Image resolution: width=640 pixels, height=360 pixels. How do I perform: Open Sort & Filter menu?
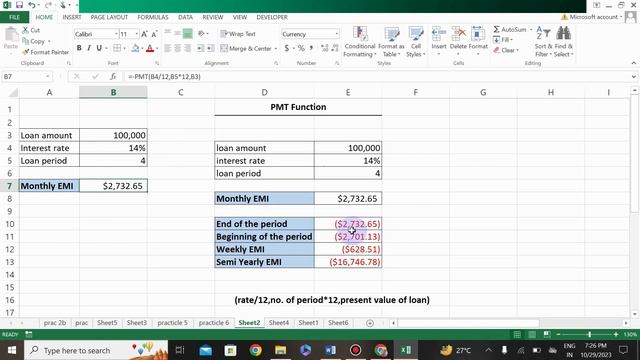click(x=543, y=42)
